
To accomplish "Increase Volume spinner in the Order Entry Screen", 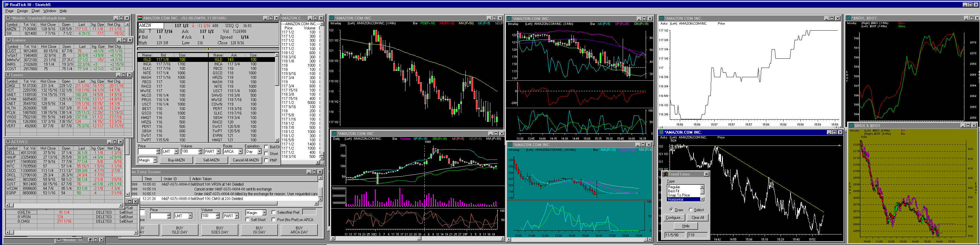I will click(218, 214).
